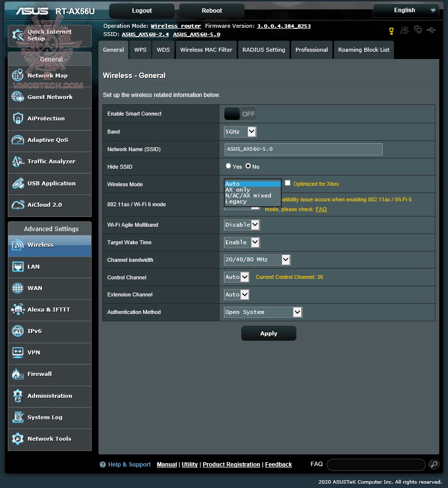The image size is (448, 488).
Task: Open the Wi-Fi Agile Multiband dropdown
Action: 242,225
